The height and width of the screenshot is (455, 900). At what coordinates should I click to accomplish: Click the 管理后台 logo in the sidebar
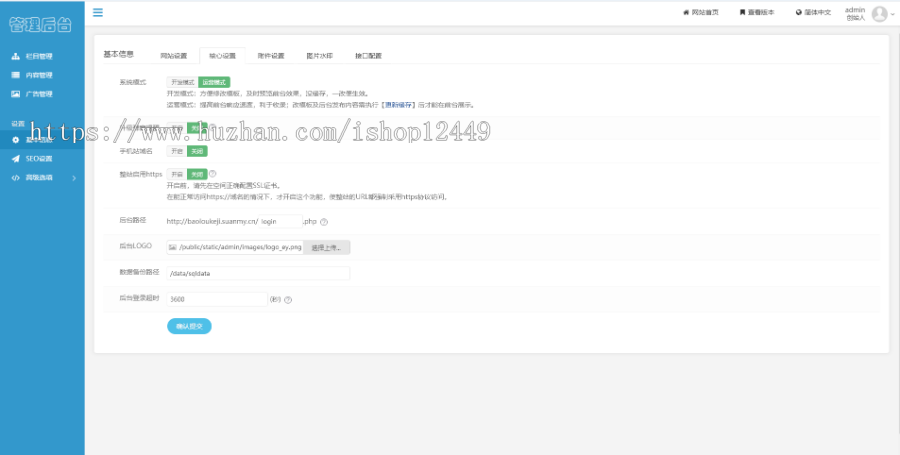tap(41, 25)
